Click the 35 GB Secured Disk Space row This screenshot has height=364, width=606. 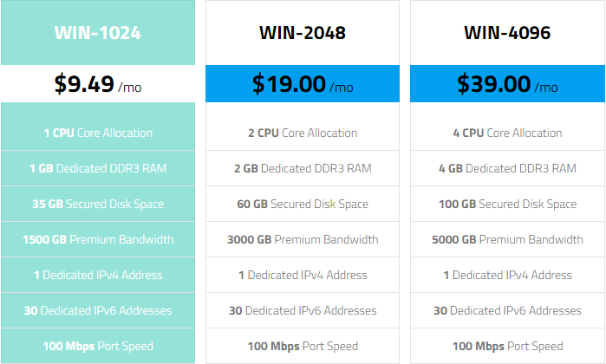[98, 204]
